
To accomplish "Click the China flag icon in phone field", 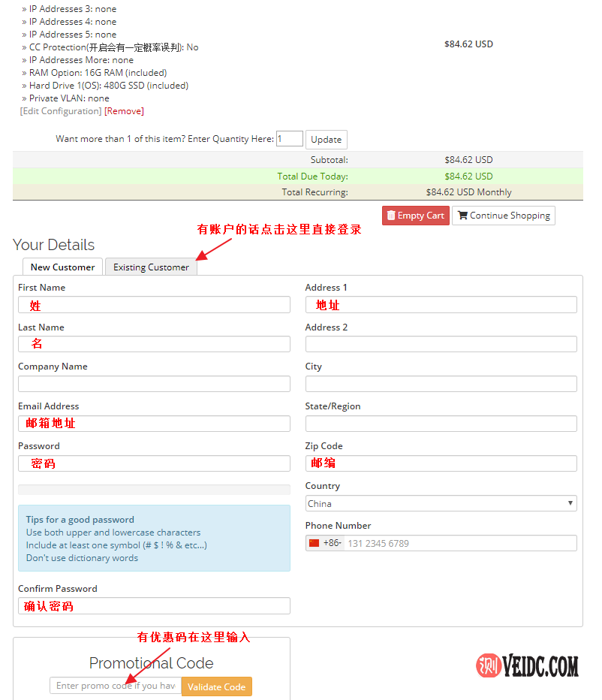I will coord(314,543).
